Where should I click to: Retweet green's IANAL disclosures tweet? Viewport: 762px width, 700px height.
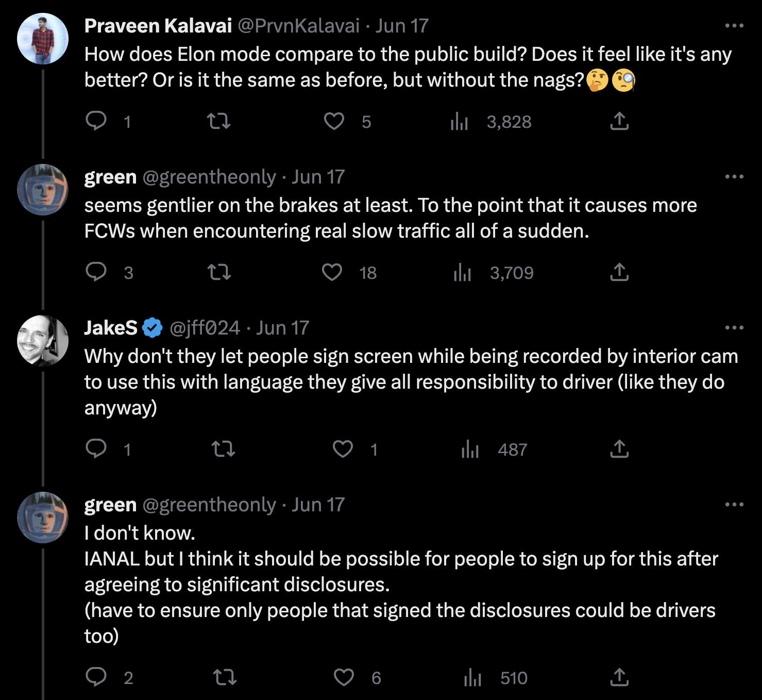225,677
